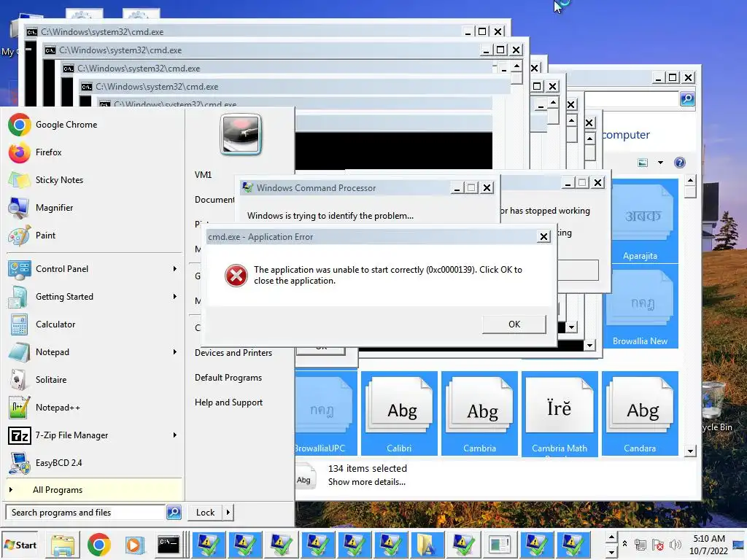
Task: Click the network icon in the system tray
Action: coord(640,545)
